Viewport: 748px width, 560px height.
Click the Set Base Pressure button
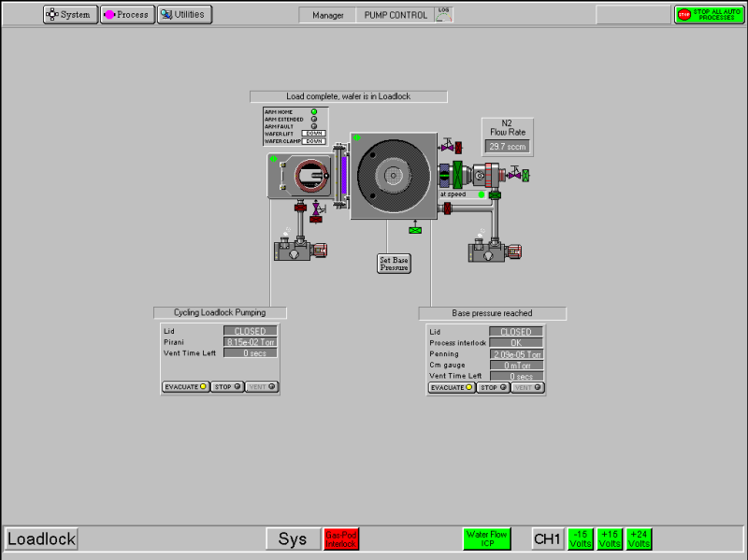point(395,264)
